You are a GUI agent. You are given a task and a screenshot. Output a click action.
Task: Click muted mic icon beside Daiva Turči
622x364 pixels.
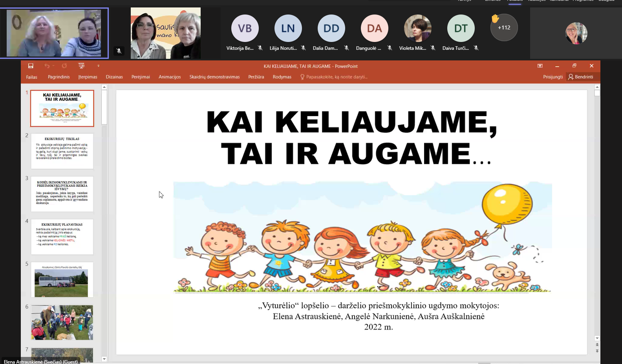click(x=476, y=48)
